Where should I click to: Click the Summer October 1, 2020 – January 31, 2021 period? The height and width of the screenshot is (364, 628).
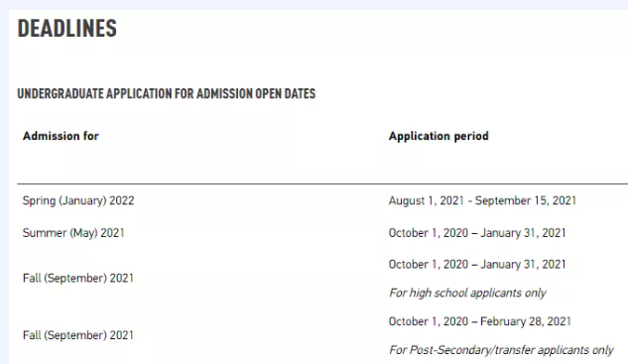coord(477,233)
